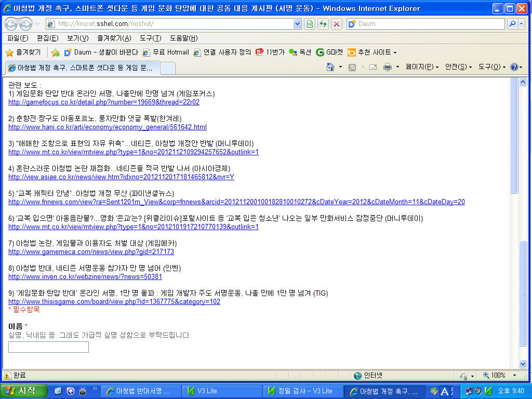This screenshot has height=399, width=532.
Task: Click the Read Mail envelope icon
Action: coord(373,67)
